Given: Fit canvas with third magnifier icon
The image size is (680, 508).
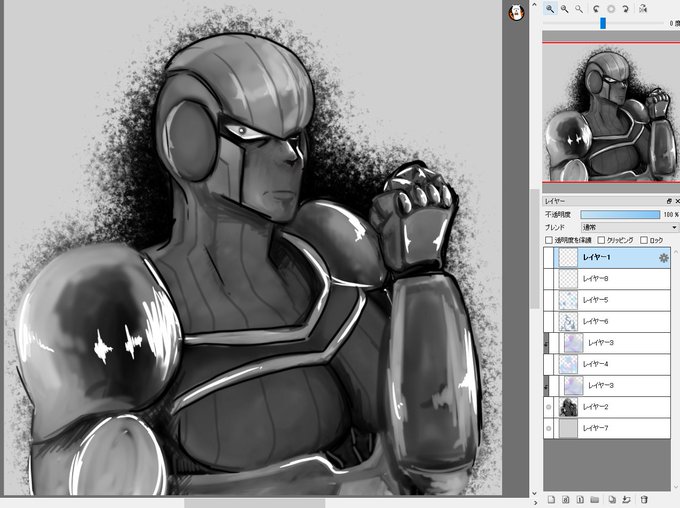Looking at the screenshot, I should [579, 9].
